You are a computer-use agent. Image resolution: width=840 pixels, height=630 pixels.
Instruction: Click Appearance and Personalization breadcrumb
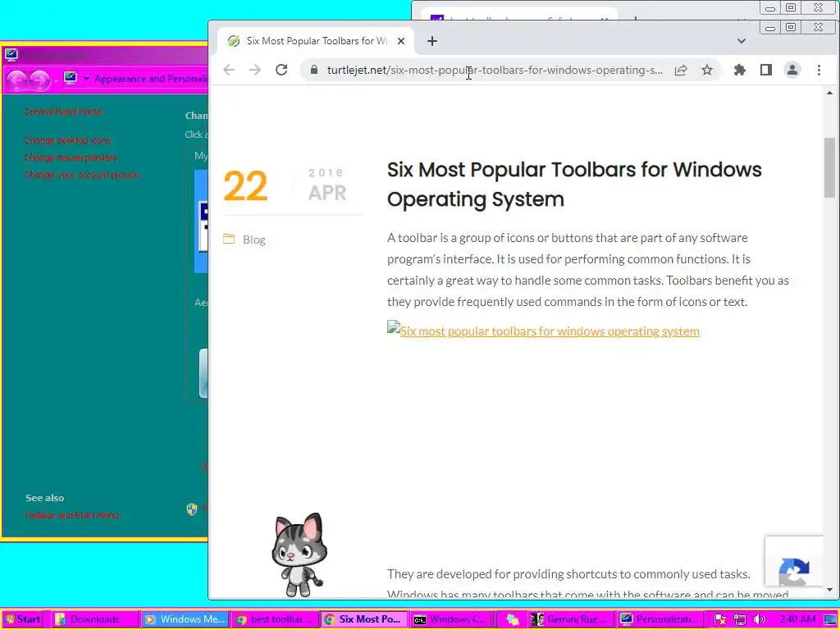coord(151,79)
